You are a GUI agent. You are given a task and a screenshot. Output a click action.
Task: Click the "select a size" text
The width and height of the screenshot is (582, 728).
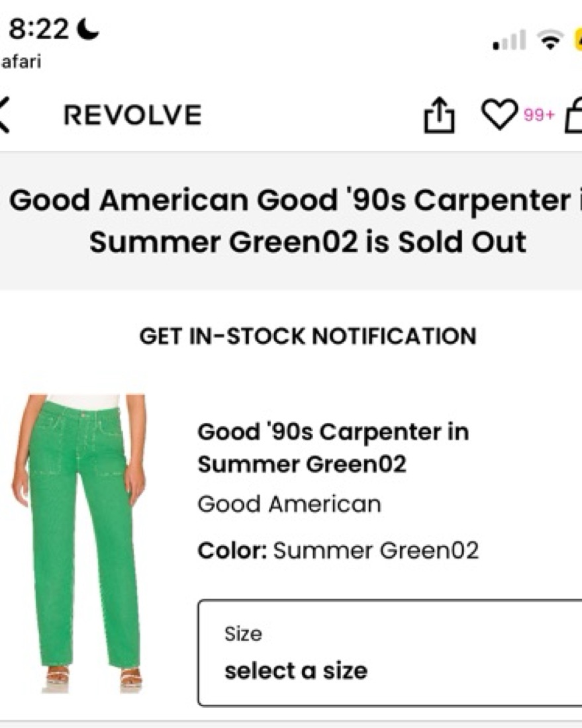click(296, 671)
